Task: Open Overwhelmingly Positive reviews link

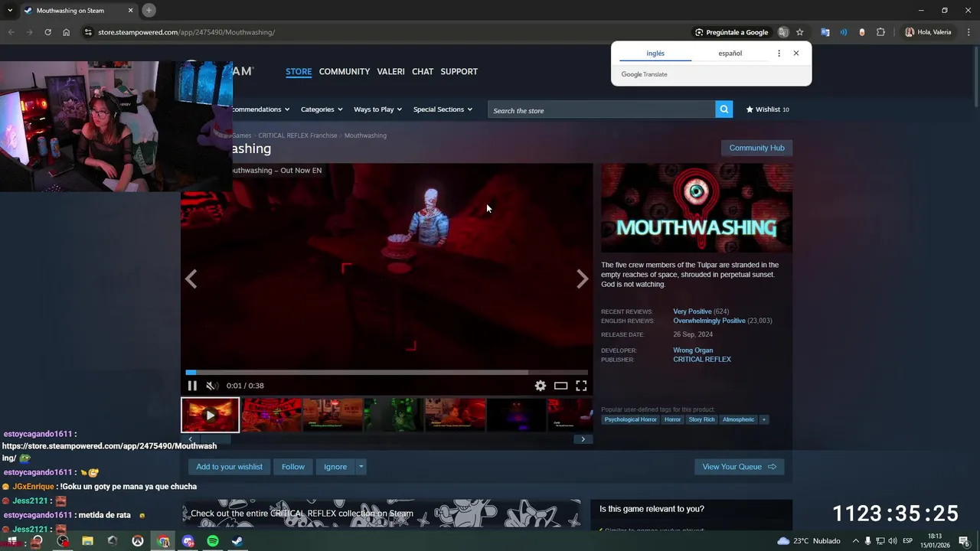Action: (709, 321)
